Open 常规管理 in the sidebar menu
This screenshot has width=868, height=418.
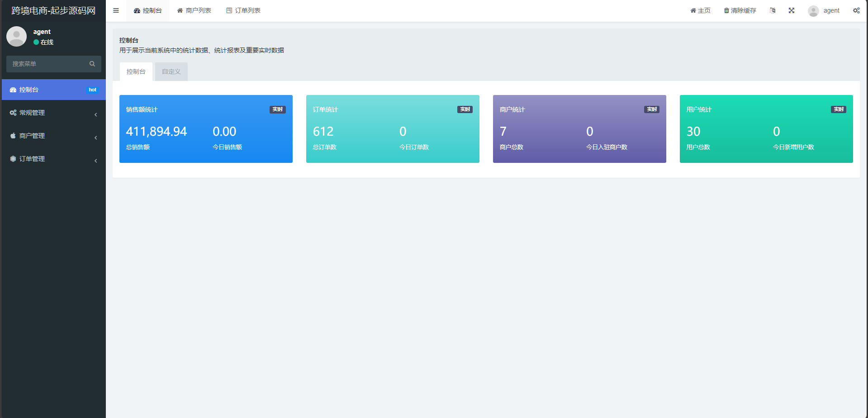coord(54,113)
